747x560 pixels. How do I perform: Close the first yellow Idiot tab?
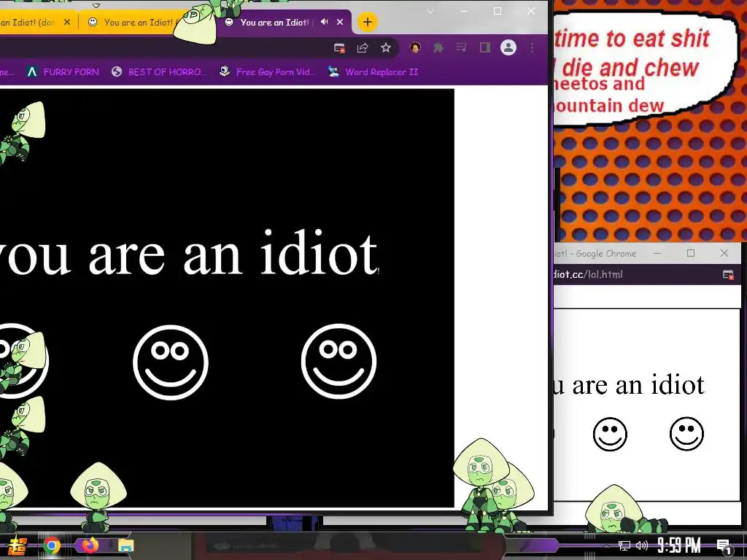click(67, 22)
